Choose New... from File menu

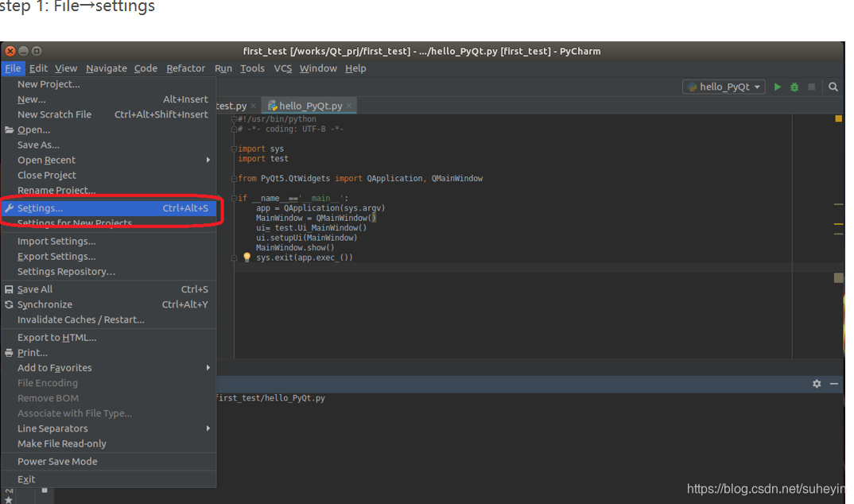coord(109,99)
